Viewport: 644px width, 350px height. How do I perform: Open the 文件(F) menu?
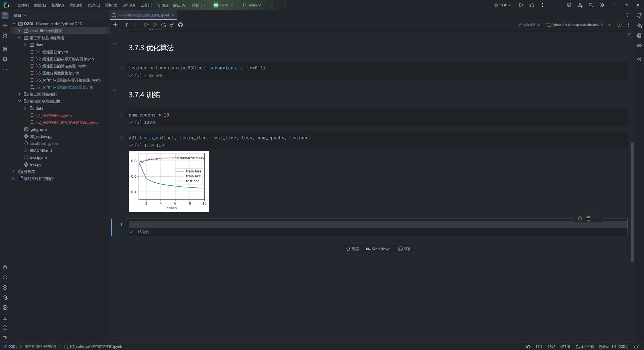point(23,5)
